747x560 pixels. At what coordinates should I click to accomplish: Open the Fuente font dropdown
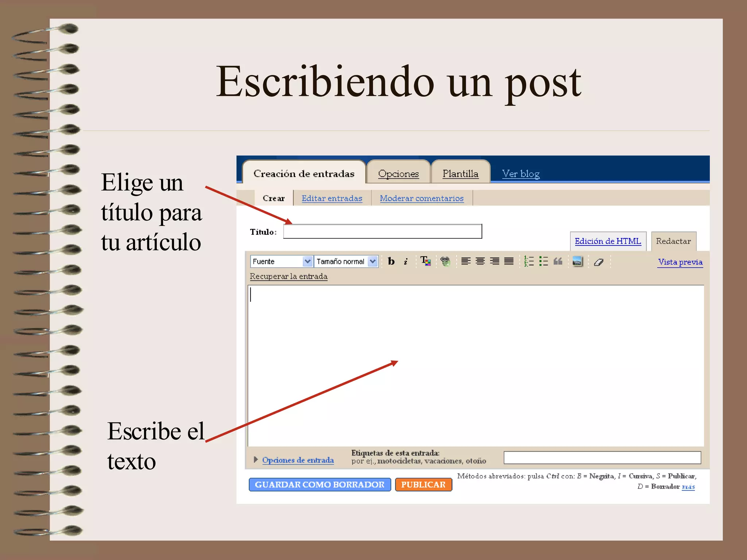(281, 261)
